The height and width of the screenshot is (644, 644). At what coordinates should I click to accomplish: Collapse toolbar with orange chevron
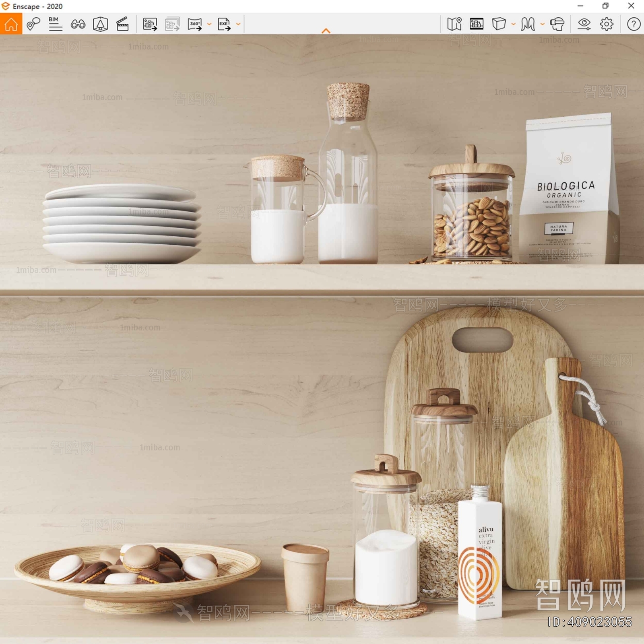[x=326, y=31]
